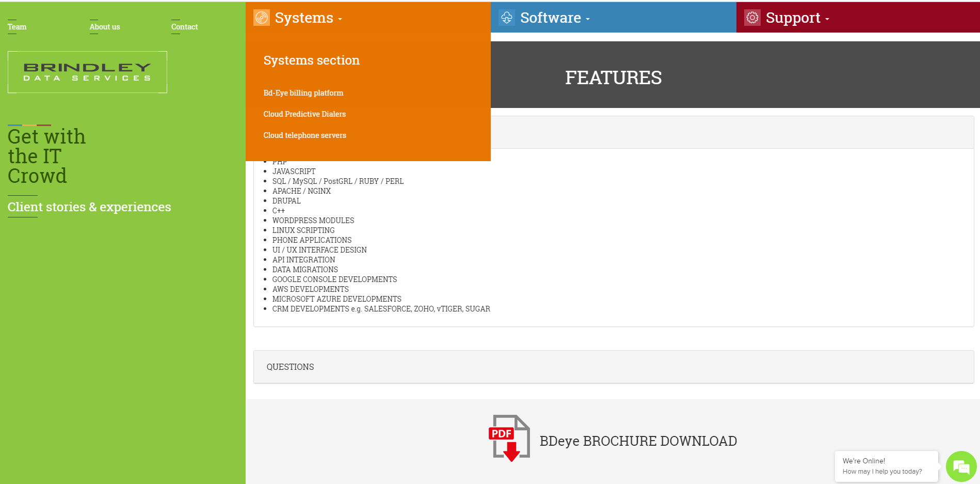Select Bd-Eye billing platform menu item

coord(303,93)
